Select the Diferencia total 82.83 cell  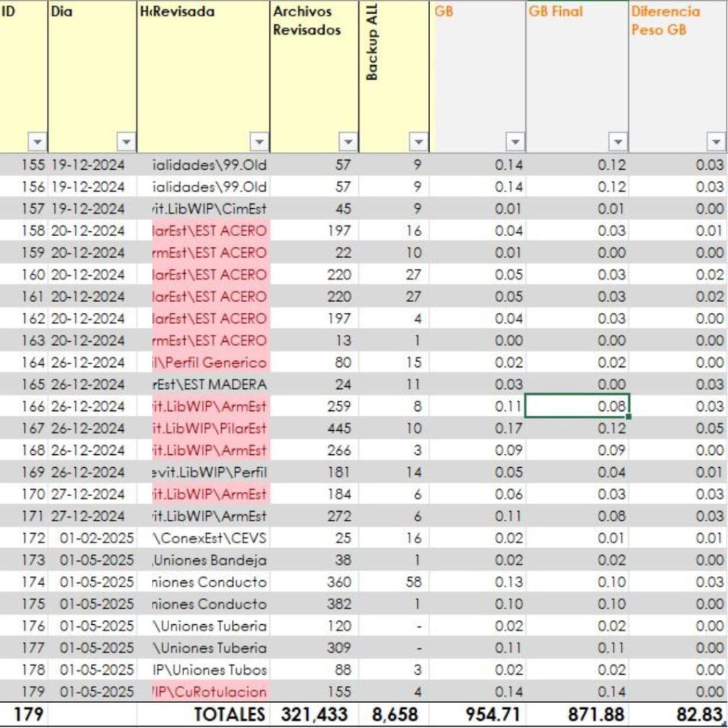pyautogui.click(x=678, y=714)
